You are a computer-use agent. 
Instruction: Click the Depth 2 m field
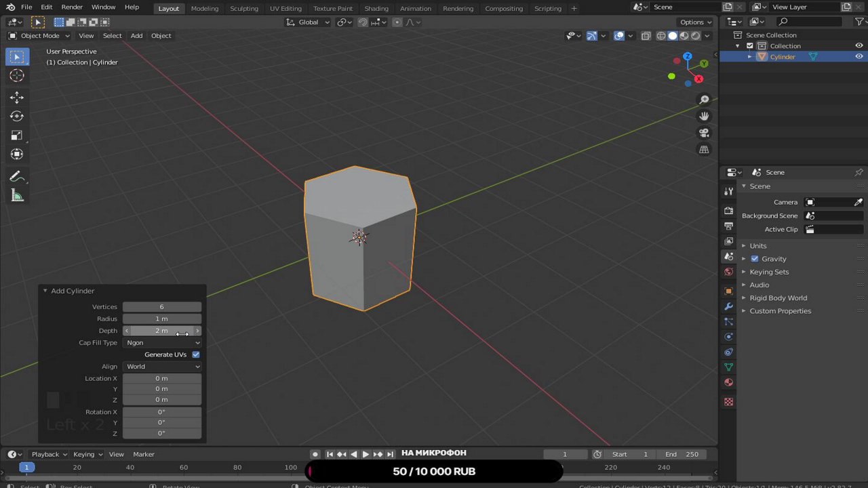coord(162,331)
